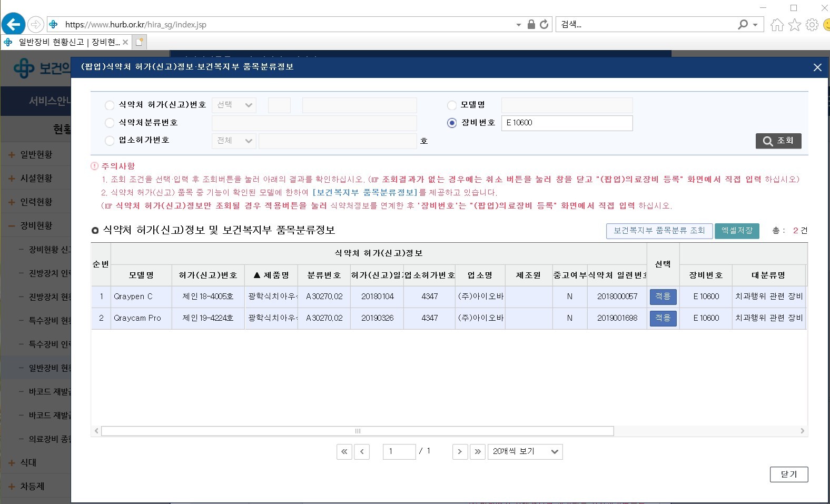Open favorites star icon
This screenshot has height=504, width=830.
[x=795, y=25]
